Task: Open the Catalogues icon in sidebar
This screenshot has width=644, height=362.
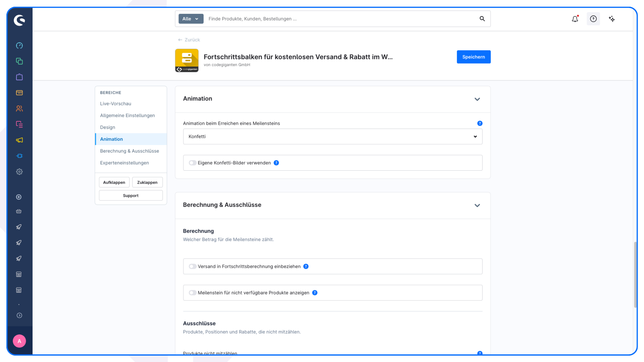Action: [19, 61]
